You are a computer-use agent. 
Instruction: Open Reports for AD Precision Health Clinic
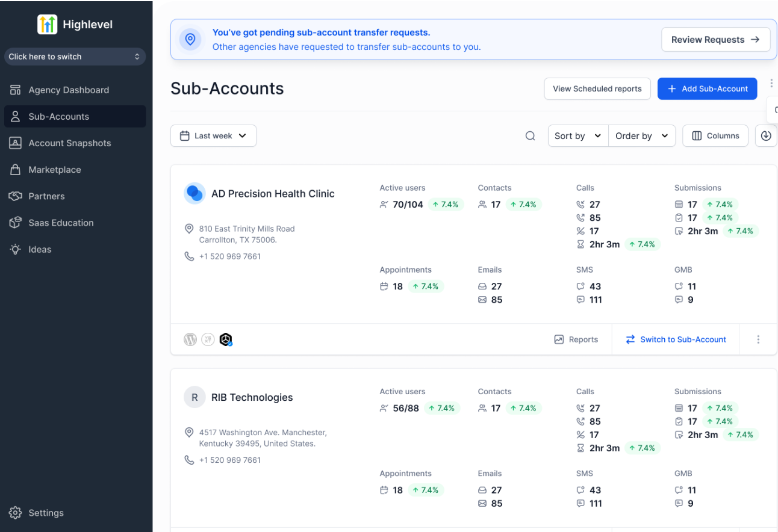pos(576,339)
